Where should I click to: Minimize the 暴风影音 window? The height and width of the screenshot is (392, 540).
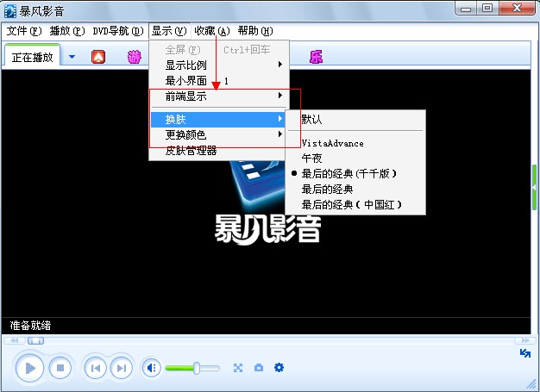point(466,9)
